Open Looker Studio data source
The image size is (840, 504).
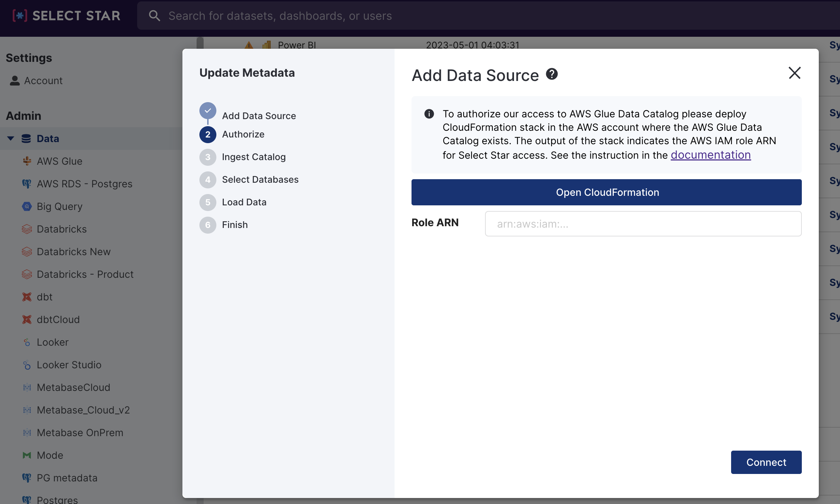pos(69,365)
